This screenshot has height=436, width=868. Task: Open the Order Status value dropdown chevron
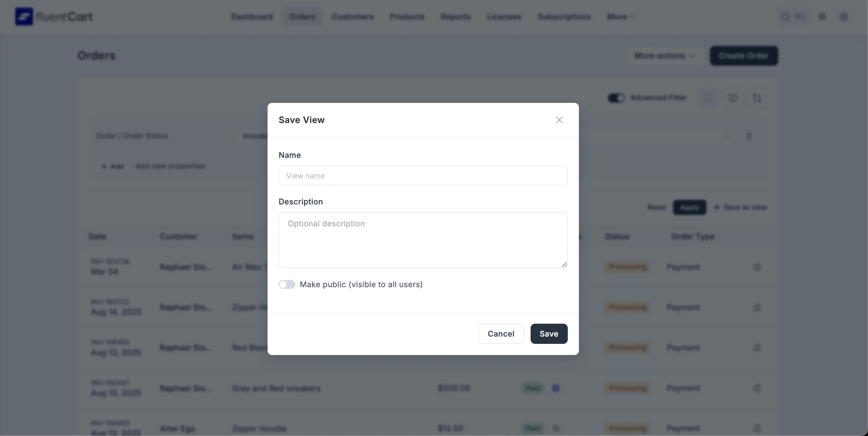click(x=727, y=136)
